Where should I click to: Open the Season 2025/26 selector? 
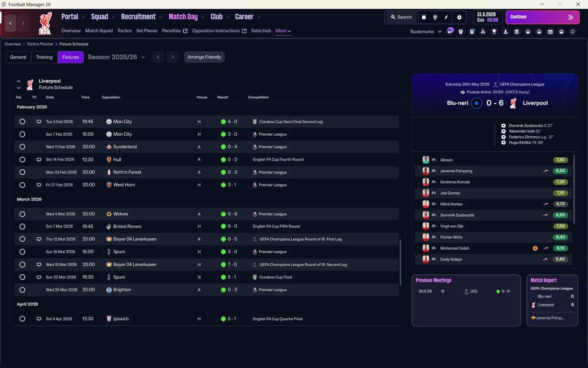pos(116,57)
